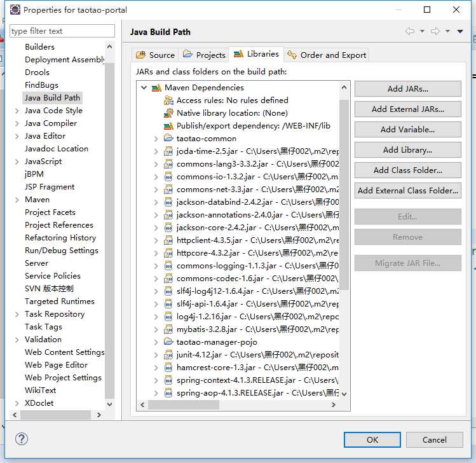Click the mybatis-3.2.8.jar jar icon
Screen dimensions: 476x463
click(x=168, y=329)
